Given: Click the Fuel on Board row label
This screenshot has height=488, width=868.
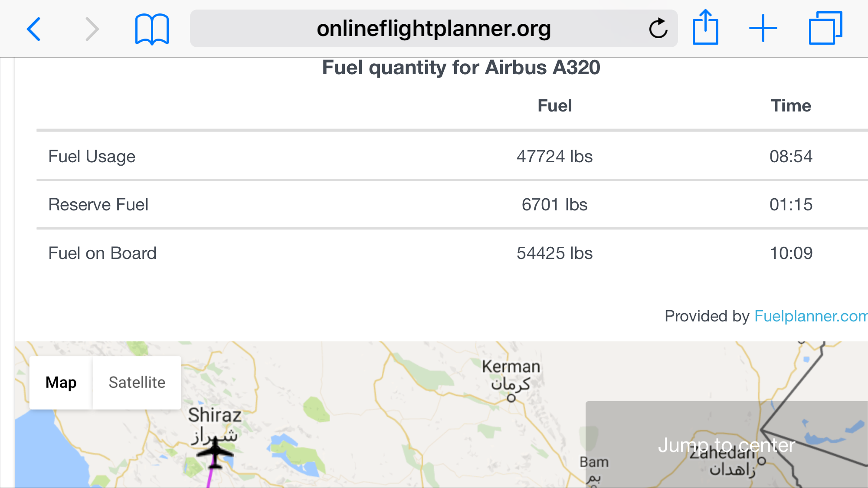Looking at the screenshot, I should pyautogui.click(x=102, y=253).
